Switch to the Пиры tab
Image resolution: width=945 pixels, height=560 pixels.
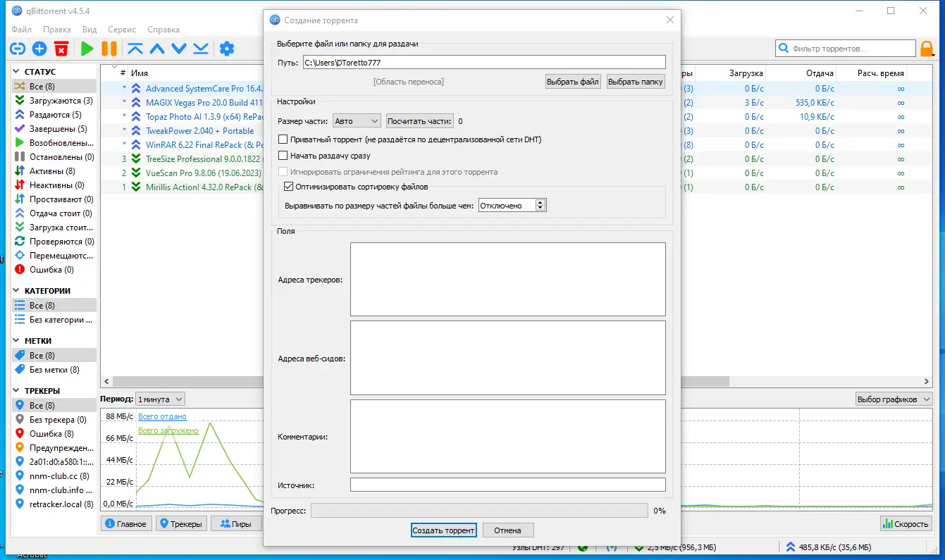pos(235,524)
